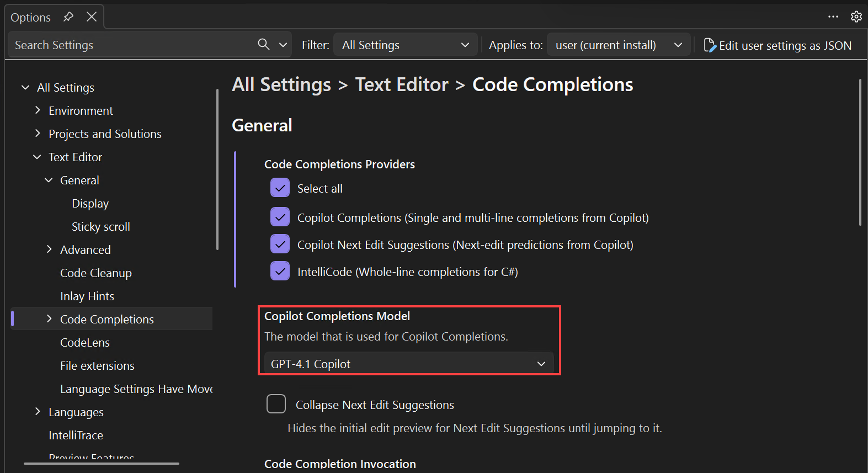Click the Code Completions breadcrumb title
Image resolution: width=868 pixels, height=473 pixels.
[553, 84]
